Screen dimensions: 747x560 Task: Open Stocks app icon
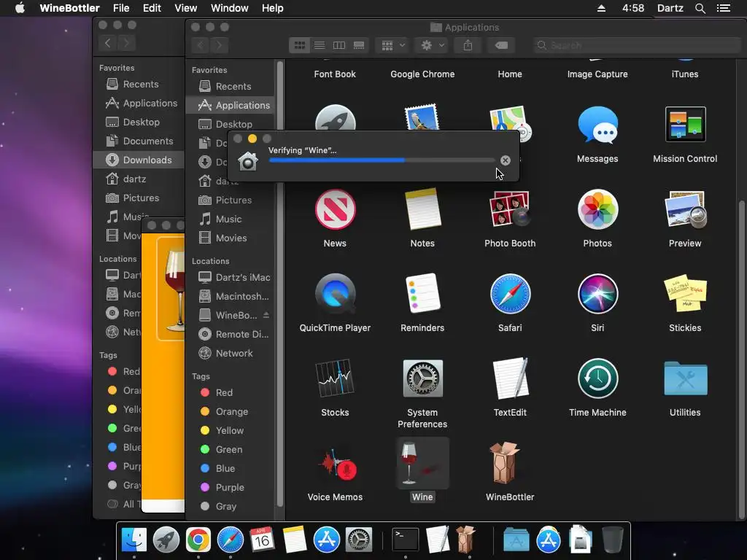point(335,378)
